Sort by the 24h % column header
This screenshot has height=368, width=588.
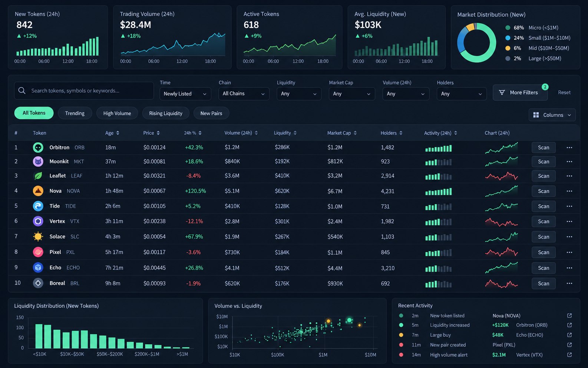pyautogui.click(x=193, y=133)
